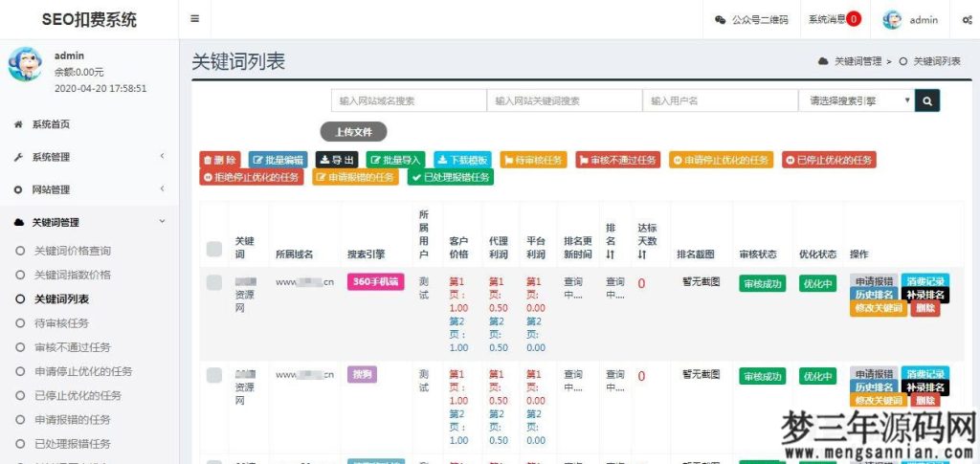Image resolution: width=980 pixels, height=464 pixels.
Task: Filter by 已停止优化的任务 button
Action: tap(830, 160)
